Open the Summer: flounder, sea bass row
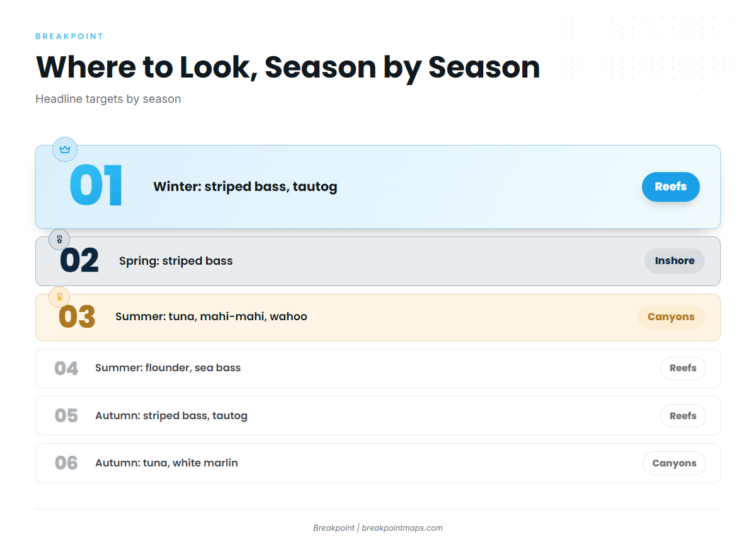Viewport: 756px width, 549px height. click(378, 368)
